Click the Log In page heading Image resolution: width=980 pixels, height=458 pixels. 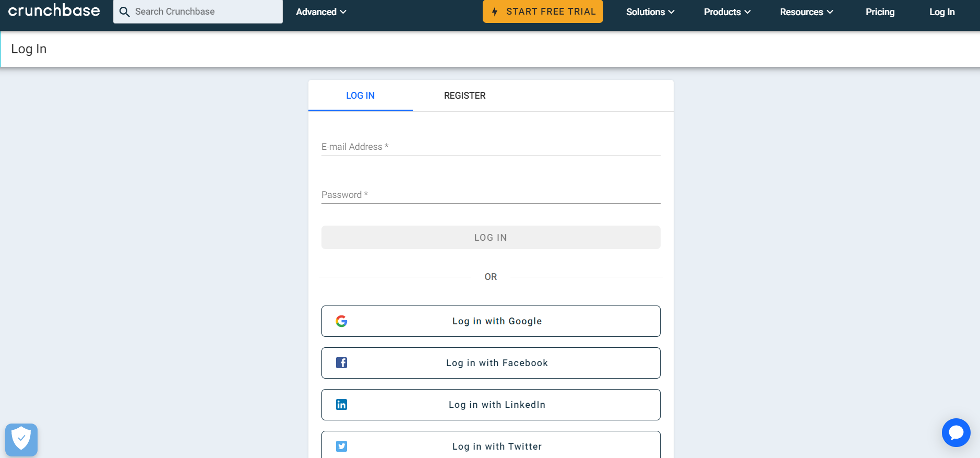pos(29,49)
